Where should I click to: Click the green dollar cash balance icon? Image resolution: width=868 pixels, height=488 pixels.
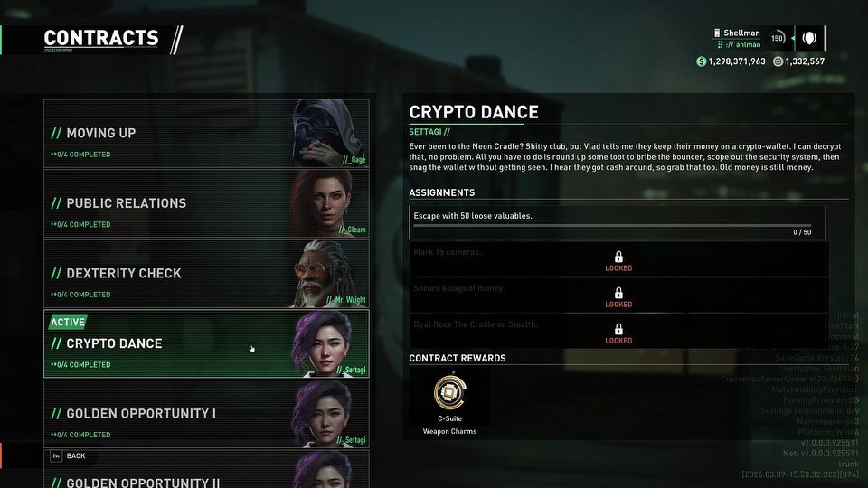tap(702, 61)
